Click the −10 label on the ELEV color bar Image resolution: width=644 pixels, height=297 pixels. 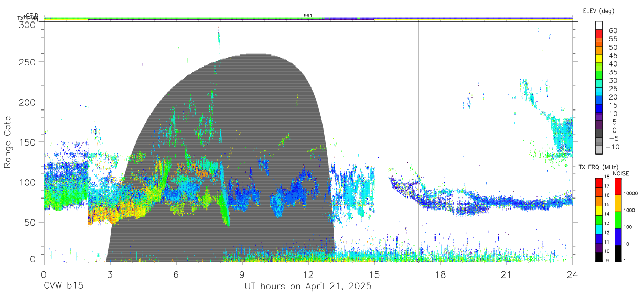[613, 147]
